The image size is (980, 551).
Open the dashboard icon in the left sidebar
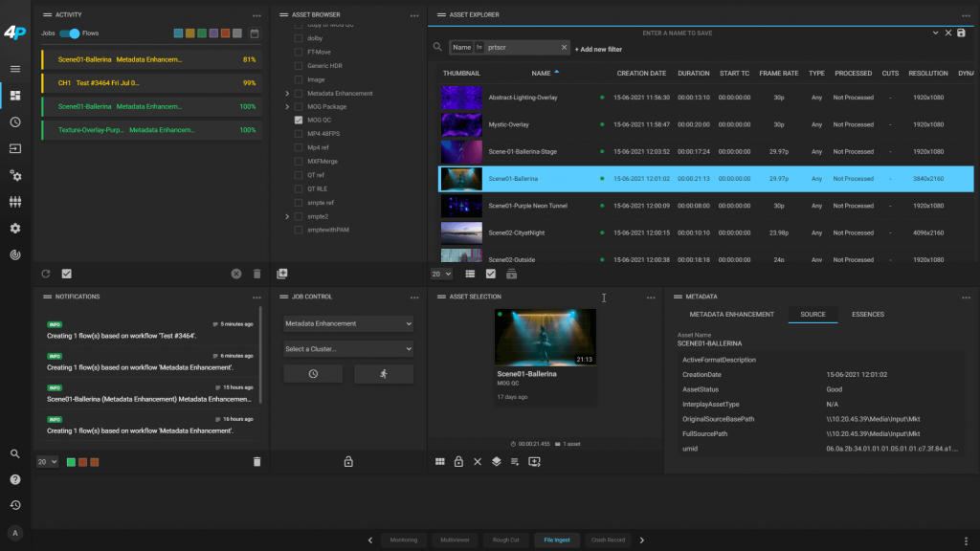15,96
